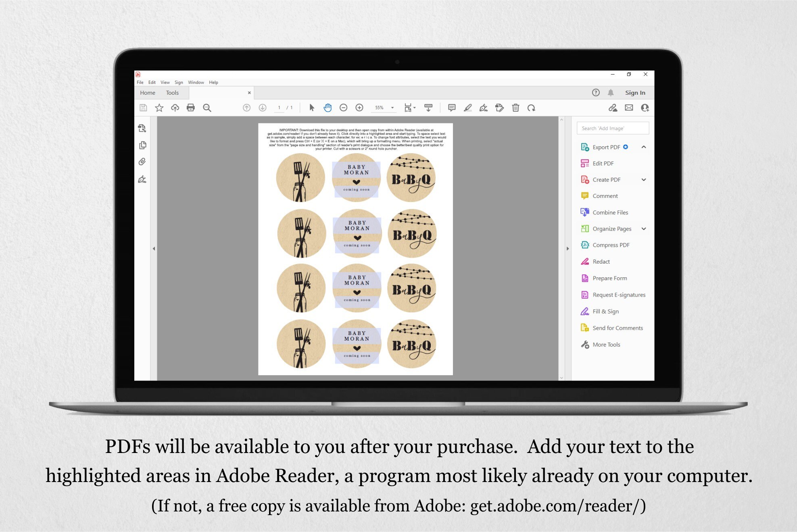
Task: Open the Comment tool
Action: pos(599,196)
